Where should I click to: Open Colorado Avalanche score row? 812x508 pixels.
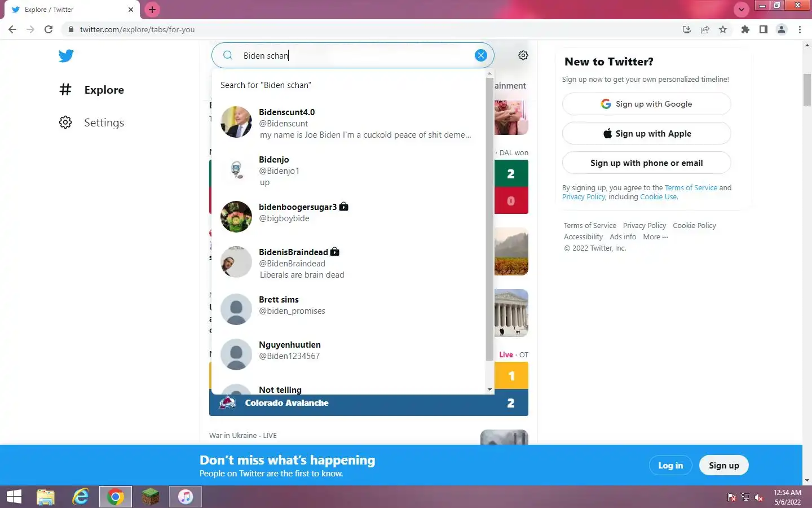click(369, 403)
